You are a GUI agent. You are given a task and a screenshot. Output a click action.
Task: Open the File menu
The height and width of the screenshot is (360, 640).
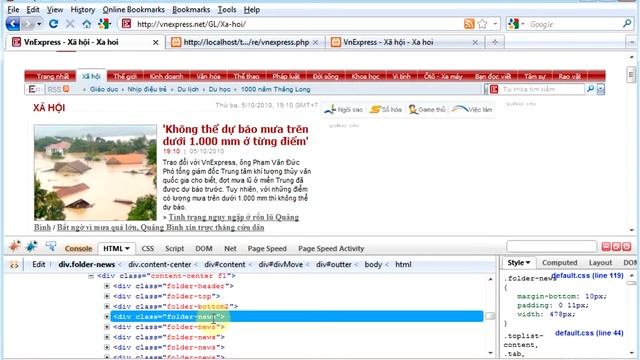pos(13,9)
